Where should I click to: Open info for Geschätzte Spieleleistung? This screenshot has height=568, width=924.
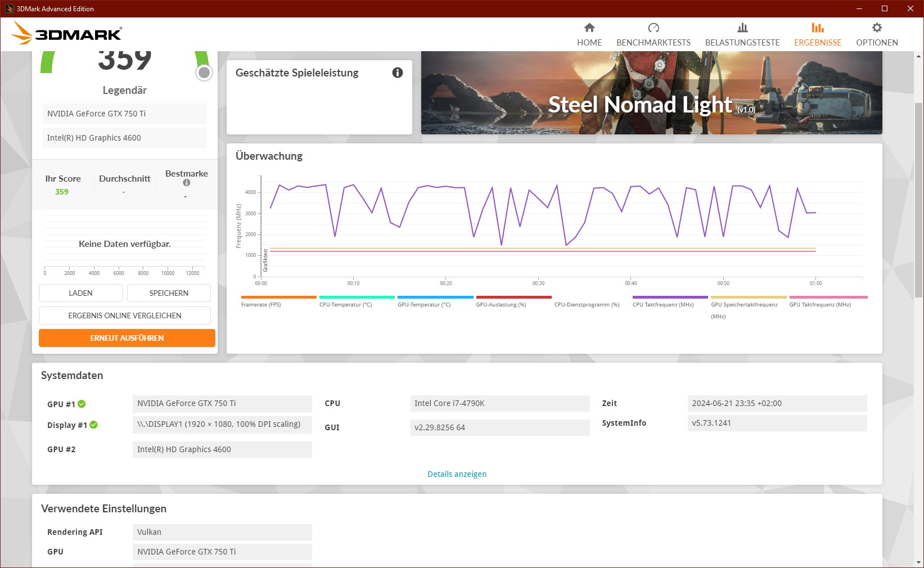[398, 73]
